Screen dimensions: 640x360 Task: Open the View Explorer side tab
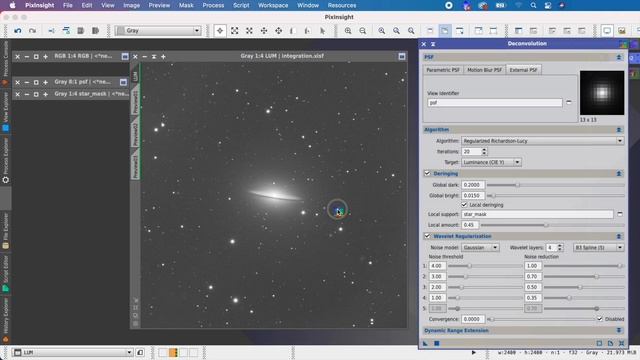(x=5, y=111)
